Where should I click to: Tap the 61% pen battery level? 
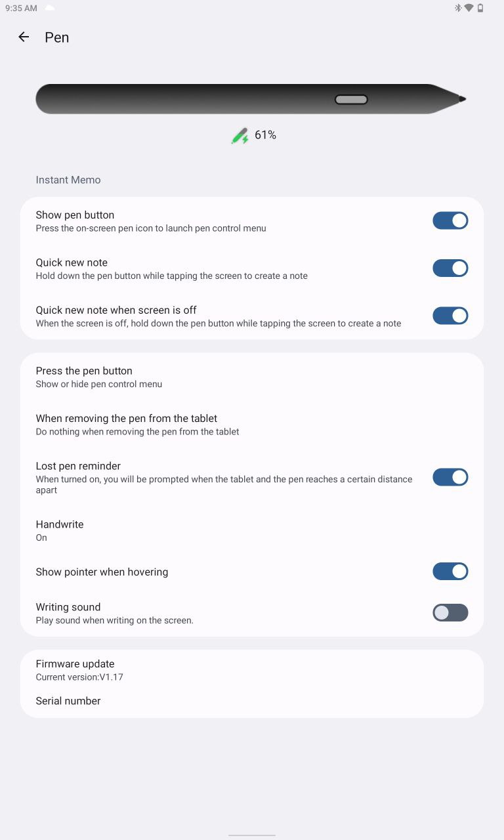click(x=265, y=135)
